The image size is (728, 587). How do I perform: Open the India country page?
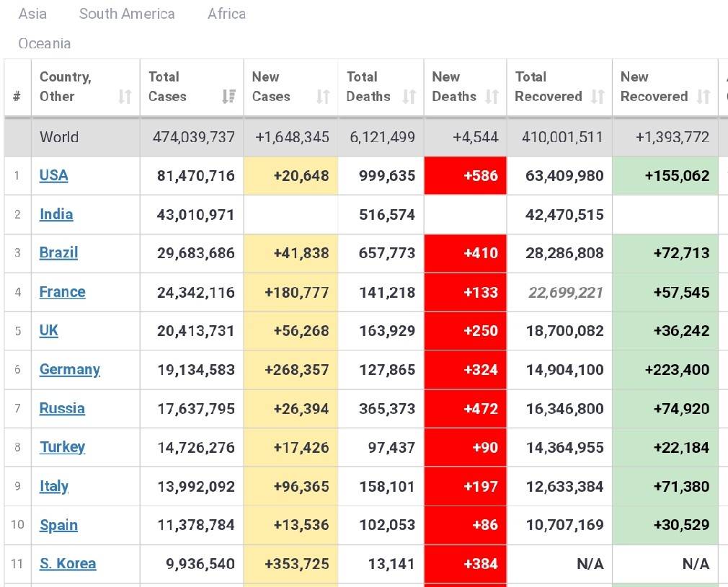pos(56,214)
